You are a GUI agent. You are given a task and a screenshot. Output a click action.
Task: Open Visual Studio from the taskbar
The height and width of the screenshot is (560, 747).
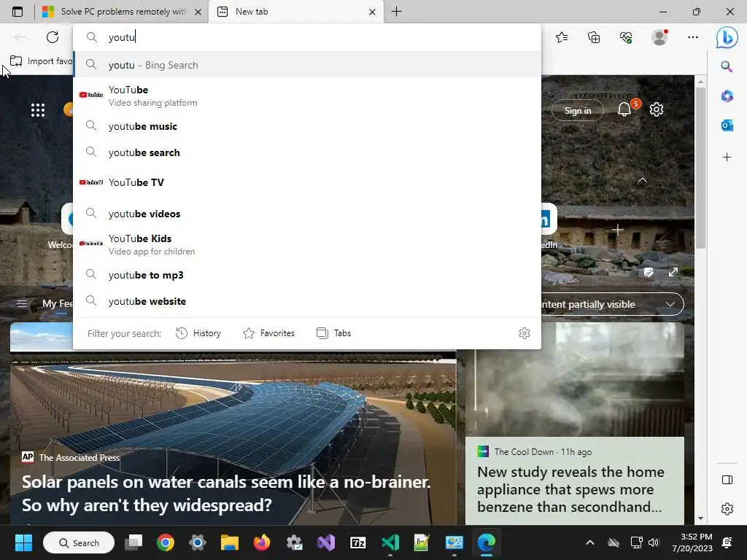(x=326, y=542)
